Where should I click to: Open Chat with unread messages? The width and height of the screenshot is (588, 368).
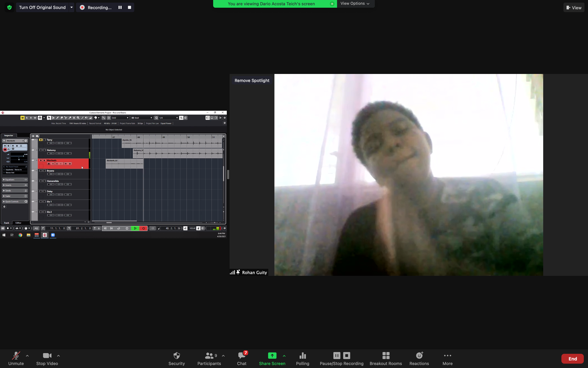pyautogui.click(x=242, y=358)
